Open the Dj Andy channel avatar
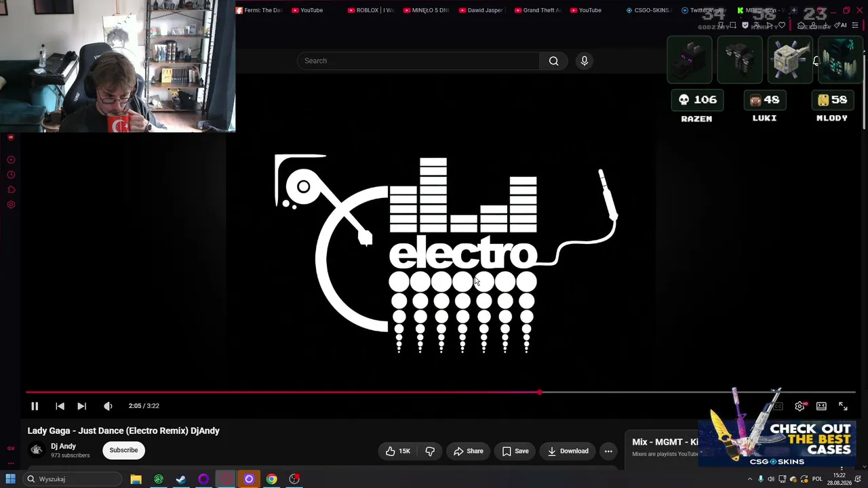Screen dimensions: 868x488 (x=37, y=449)
